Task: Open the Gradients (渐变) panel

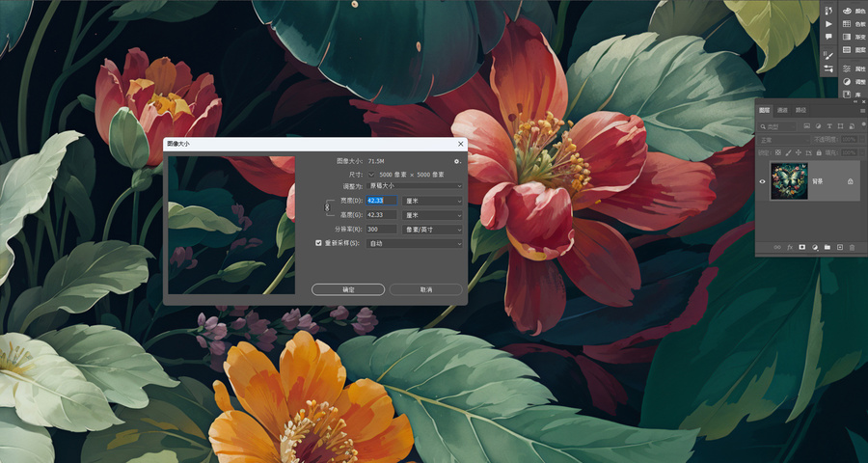Action: coord(854,37)
